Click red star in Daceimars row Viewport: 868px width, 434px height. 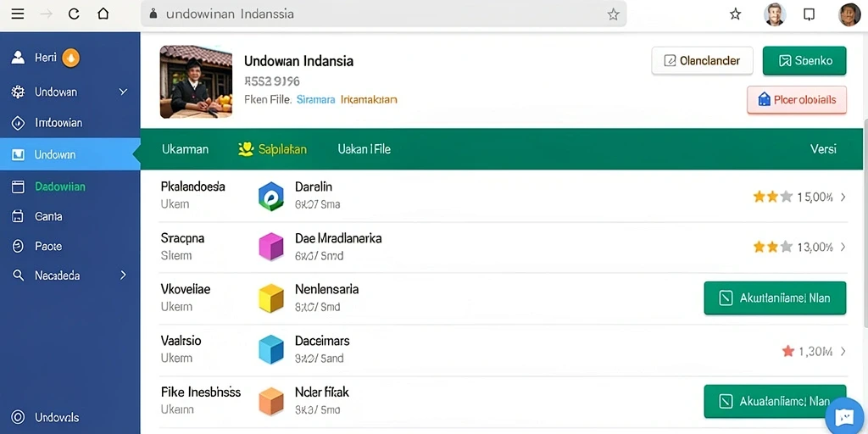click(x=787, y=351)
